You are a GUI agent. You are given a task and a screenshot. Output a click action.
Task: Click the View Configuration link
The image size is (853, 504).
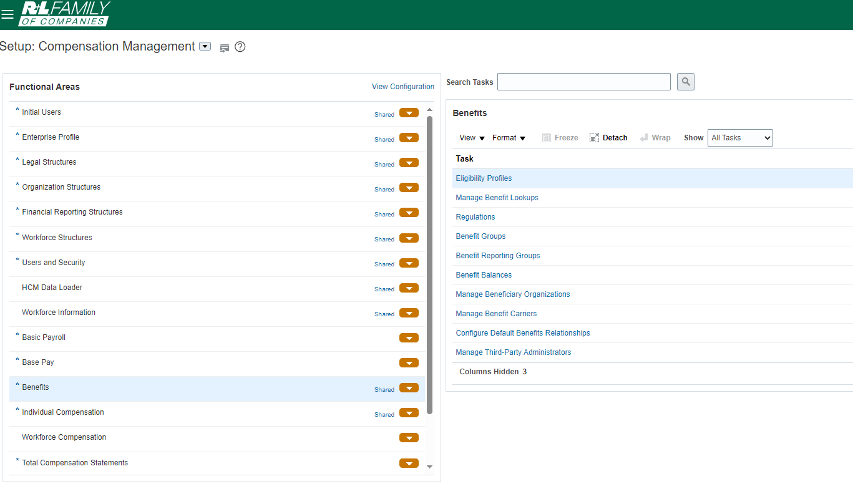click(x=402, y=86)
